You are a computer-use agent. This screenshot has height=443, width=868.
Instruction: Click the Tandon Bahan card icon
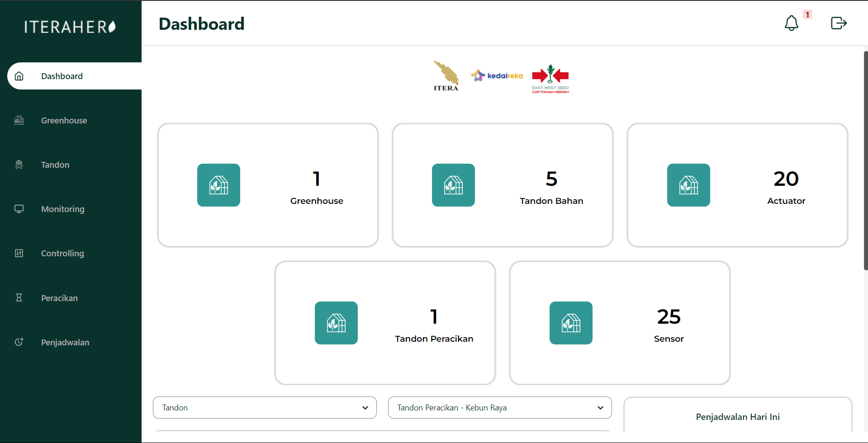[x=453, y=185]
